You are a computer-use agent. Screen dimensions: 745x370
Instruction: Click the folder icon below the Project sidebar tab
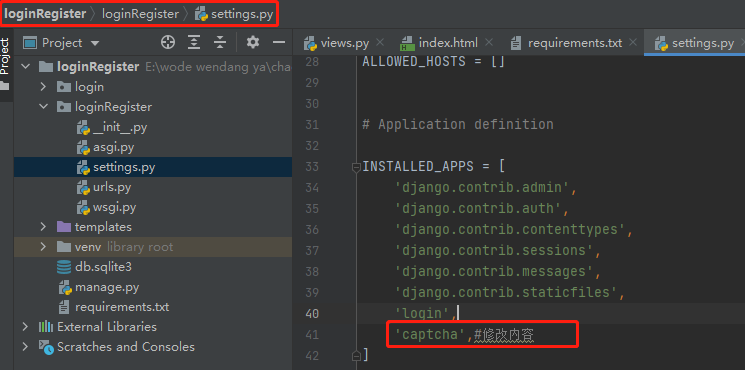[x=5, y=86]
